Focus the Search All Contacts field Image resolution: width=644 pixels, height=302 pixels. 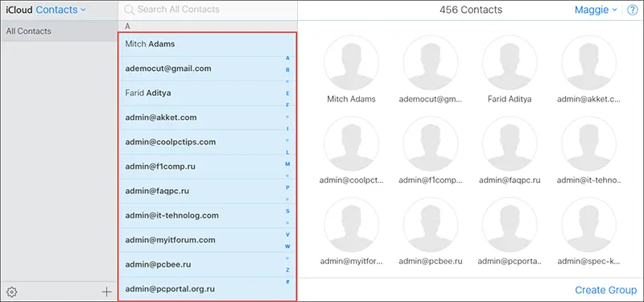click(x=208, y=10)
